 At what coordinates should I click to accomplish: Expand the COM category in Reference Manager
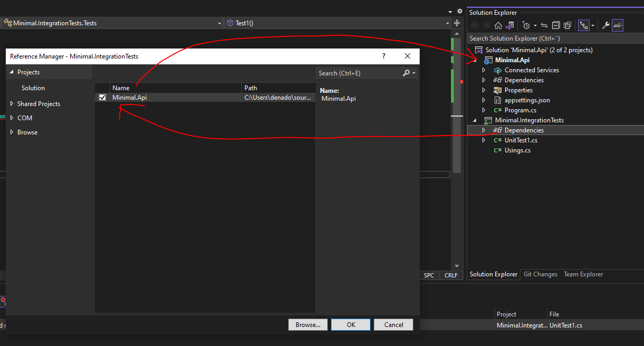12,118
